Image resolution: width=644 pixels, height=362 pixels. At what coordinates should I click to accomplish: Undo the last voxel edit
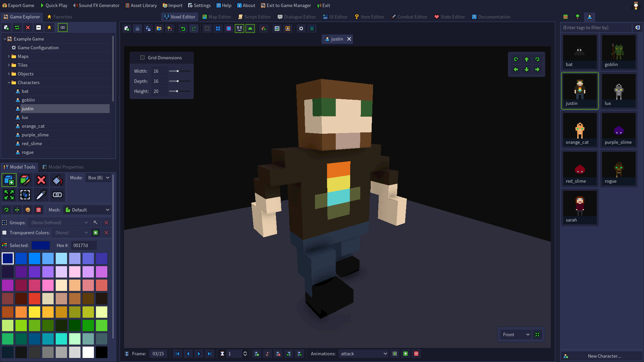(x=183, y=28)
